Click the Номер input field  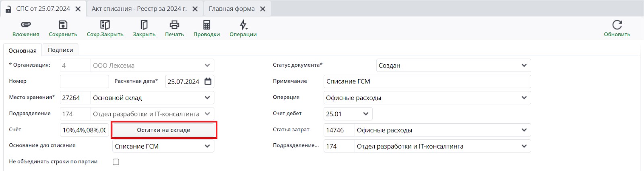coord(84,81)
